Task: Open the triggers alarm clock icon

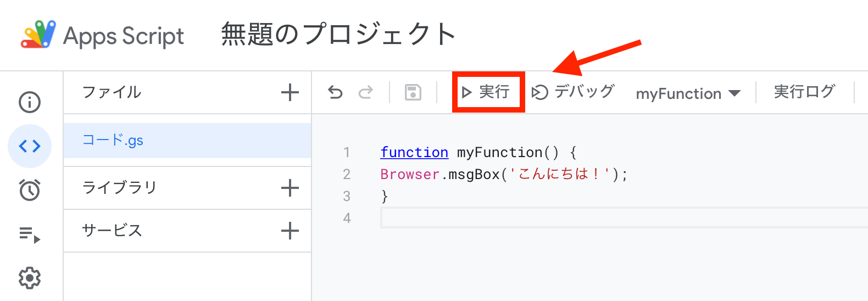Action: click(30, 190)
